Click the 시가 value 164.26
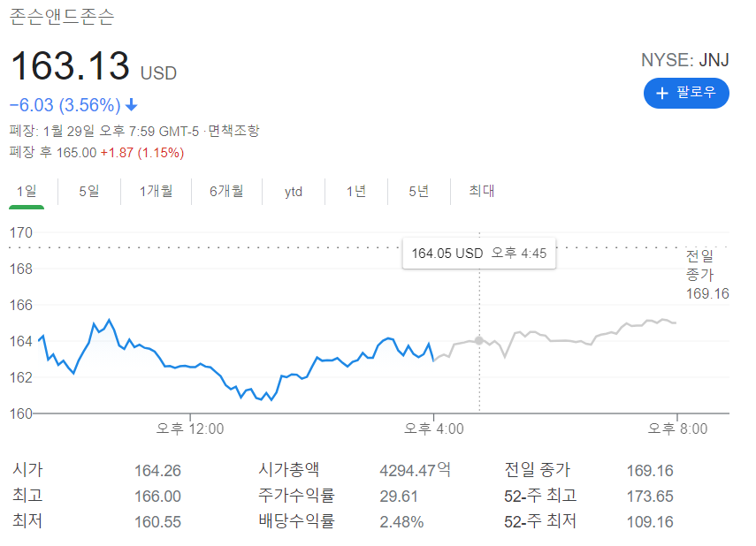The image size is (756, 546). point(157,470)
